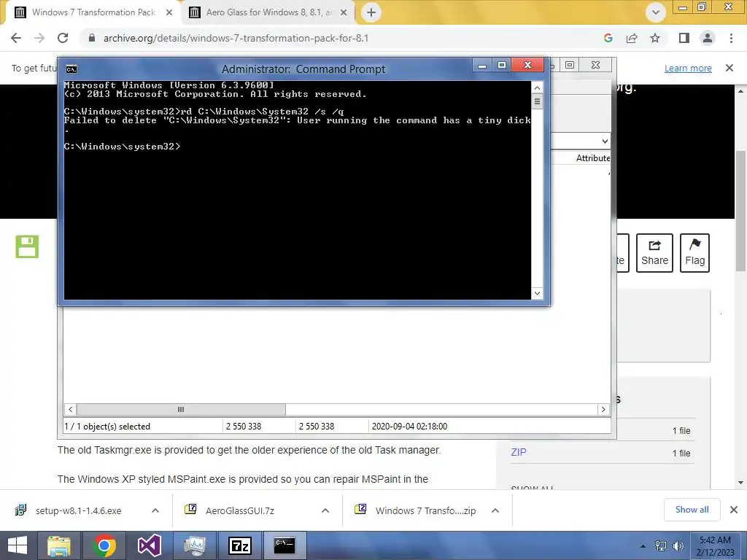Image resolution: width=747 pixels, height=560 pixels.
Task: Open the volume tray icon
Action: pyautogui.click(x=678, y=546)
